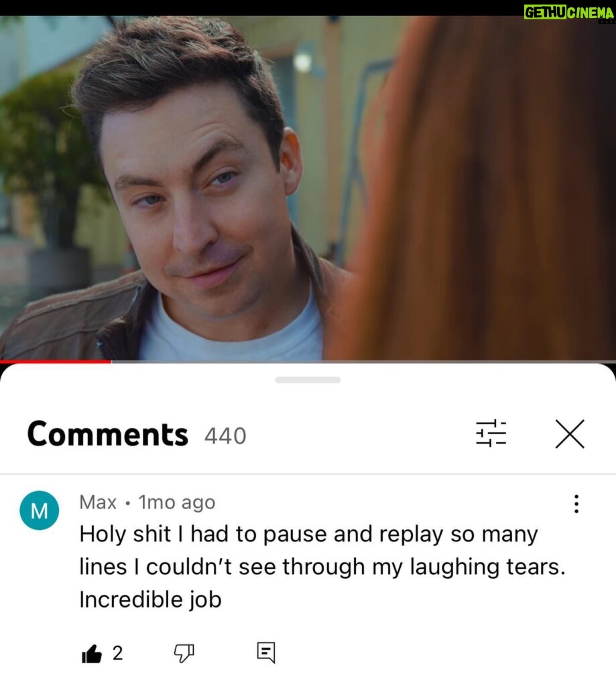Click the username Max

pos(98,502)
